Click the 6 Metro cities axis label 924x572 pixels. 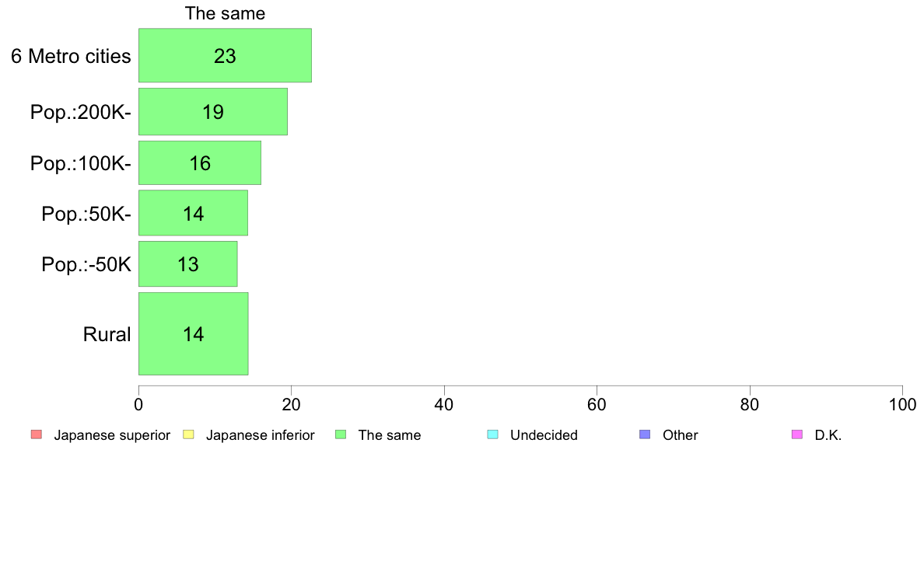coord(71,56)
